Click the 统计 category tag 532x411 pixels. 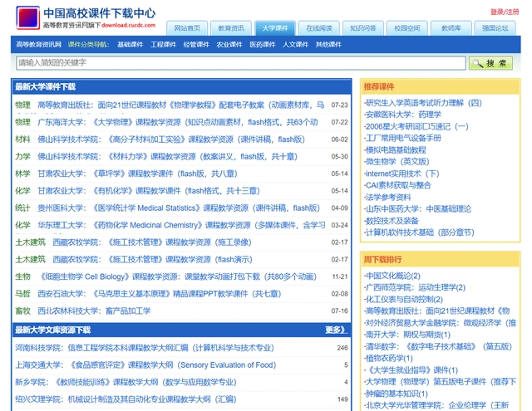tap(22, 208)
